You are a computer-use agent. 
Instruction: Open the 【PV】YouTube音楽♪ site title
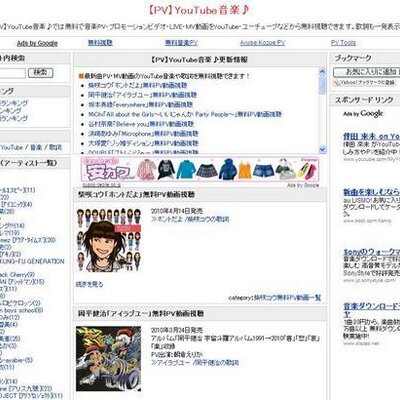tap(199, 10)
